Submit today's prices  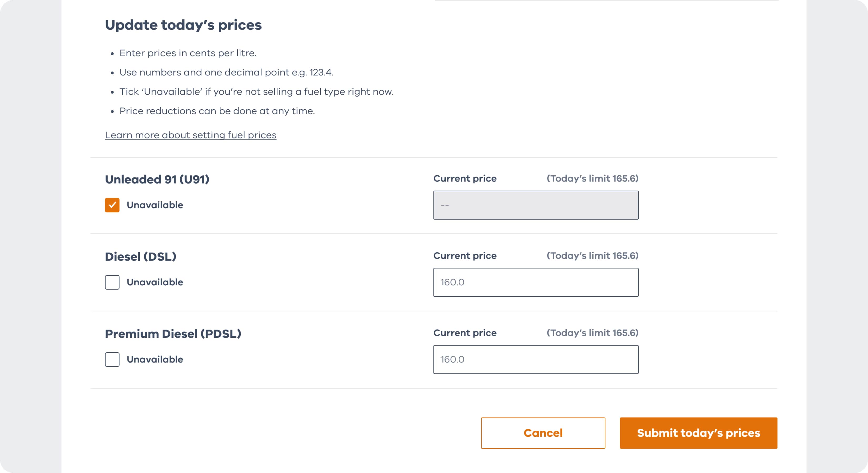[x=698, y=433]
